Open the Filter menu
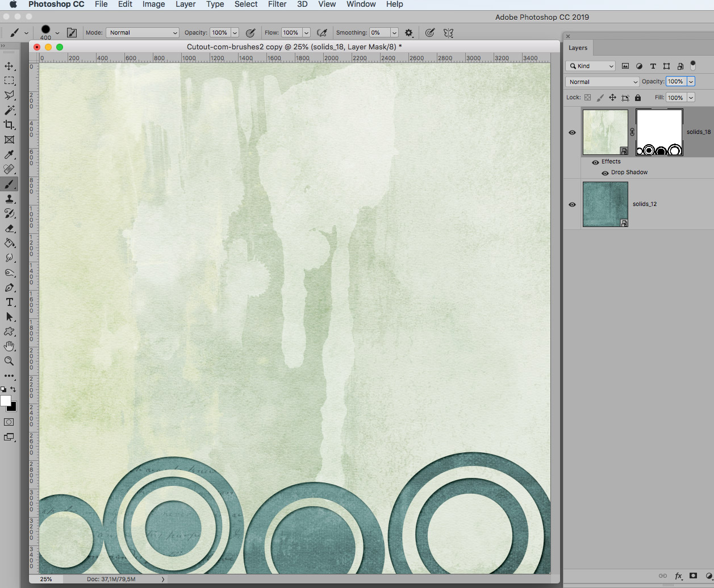Viewport: 714px width, 588px height. (277, 4)
